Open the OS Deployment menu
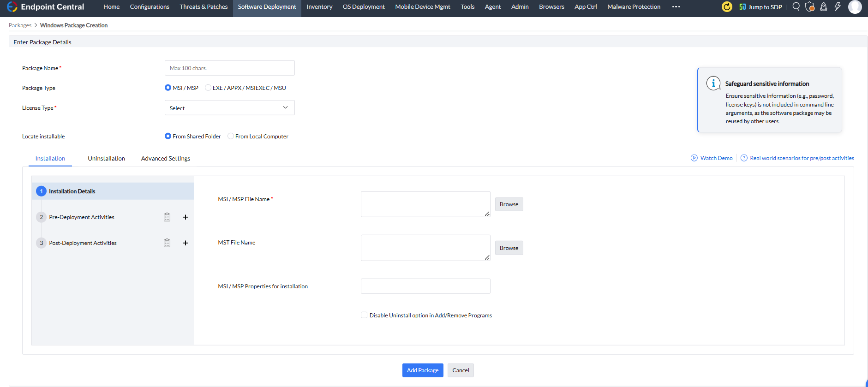The height and width of the screenshot is (387, 868). click(x=364, y=7)
